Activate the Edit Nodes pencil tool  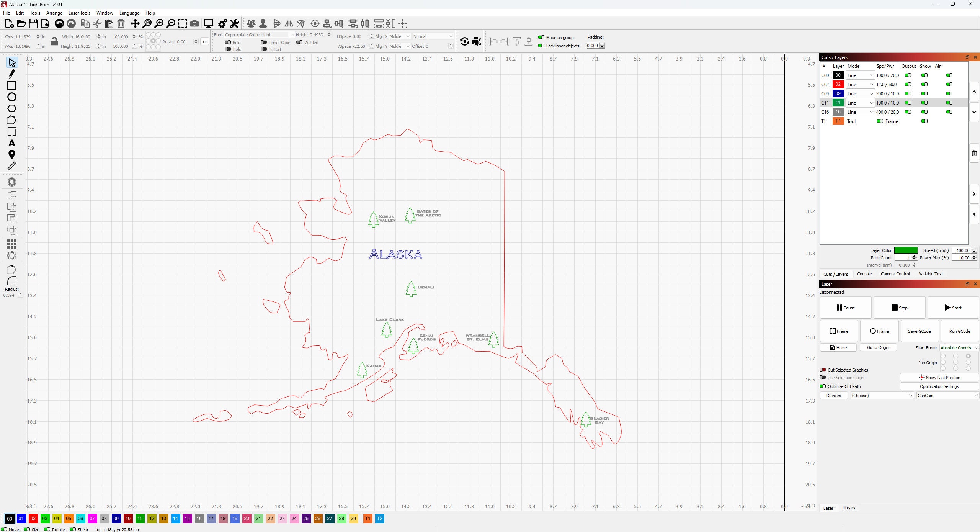(x=12, y=74)
